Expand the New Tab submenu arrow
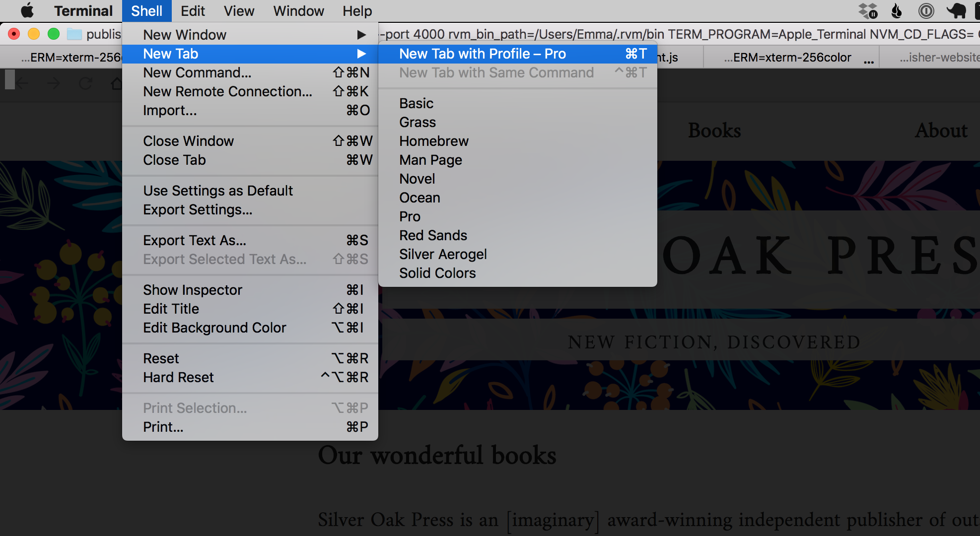This screenshot has height=536, width=980. (361, 54)
